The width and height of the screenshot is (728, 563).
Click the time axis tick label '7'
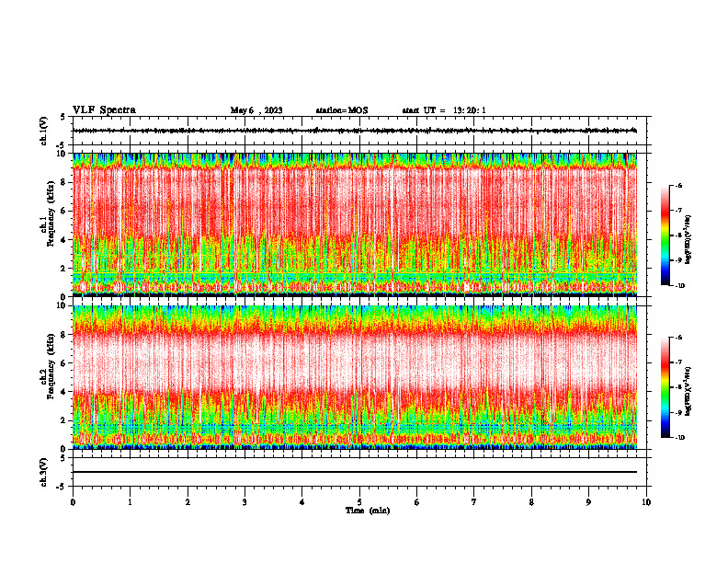474,502
